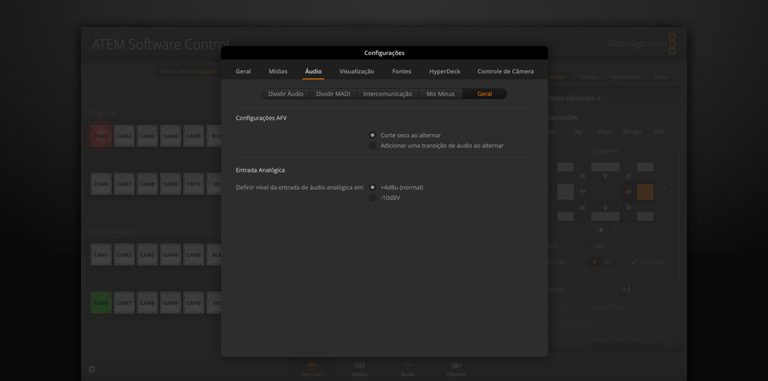The width and height of the screenshot is (768, 381).
Task: Select the Wipe transition style
Action: click(x=604, y=132)
